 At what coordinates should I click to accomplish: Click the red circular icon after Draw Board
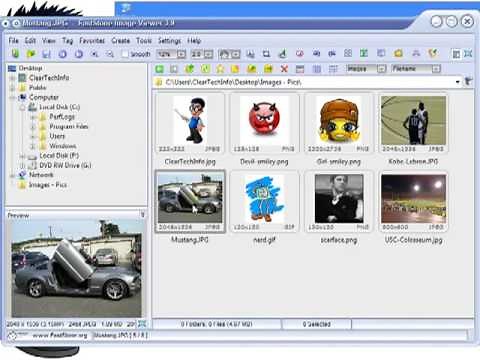click(x=300, y=53)
